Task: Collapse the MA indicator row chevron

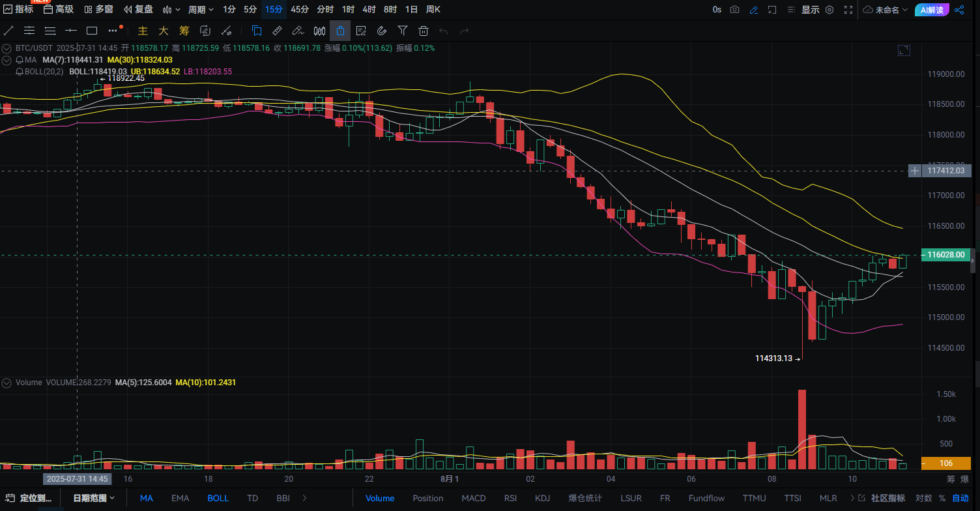Action: [x=7, y=60]
